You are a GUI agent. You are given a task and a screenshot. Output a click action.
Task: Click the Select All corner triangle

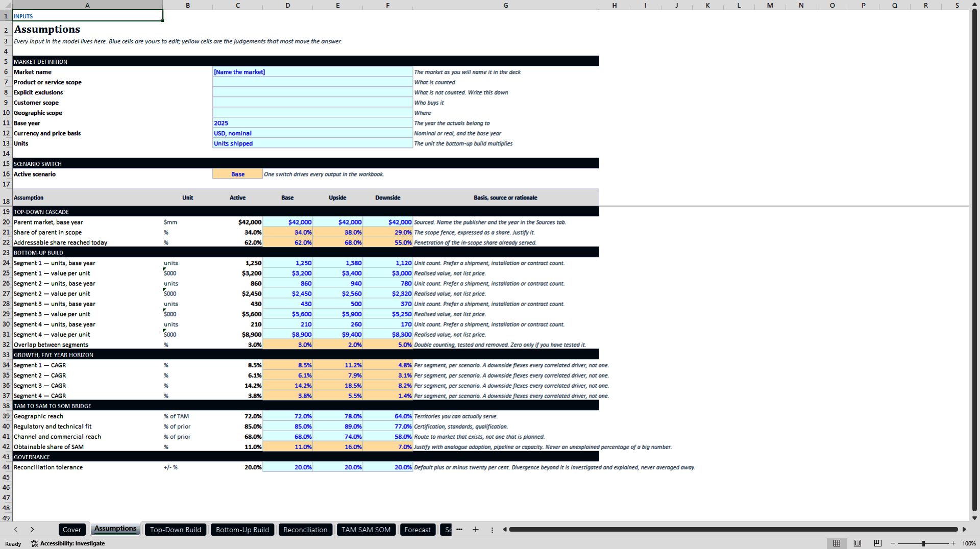(x=6, y=5)
